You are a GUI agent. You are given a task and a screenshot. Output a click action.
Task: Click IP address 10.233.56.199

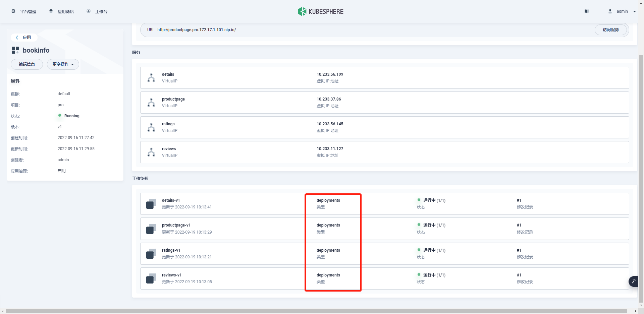(330, 74)
